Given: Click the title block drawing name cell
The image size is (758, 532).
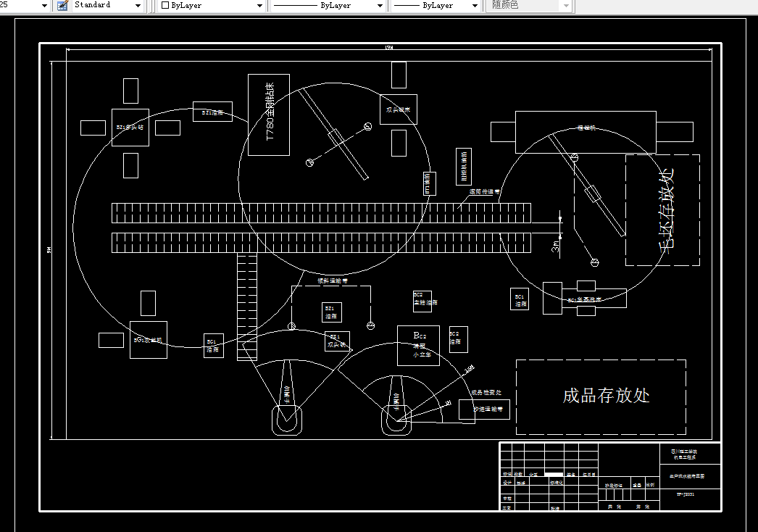Looking at the screenshot, I should coord(691,476).
